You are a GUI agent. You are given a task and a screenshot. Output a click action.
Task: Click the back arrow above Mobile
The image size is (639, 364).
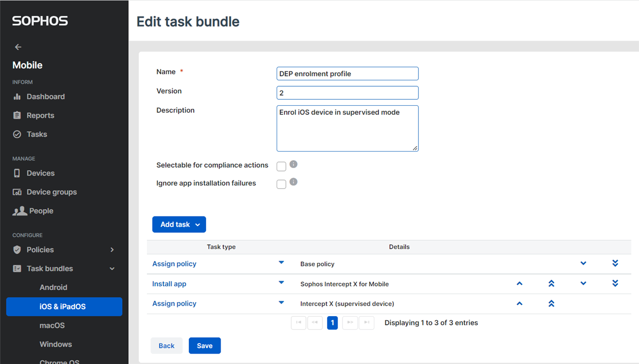[x=18, y=47]
